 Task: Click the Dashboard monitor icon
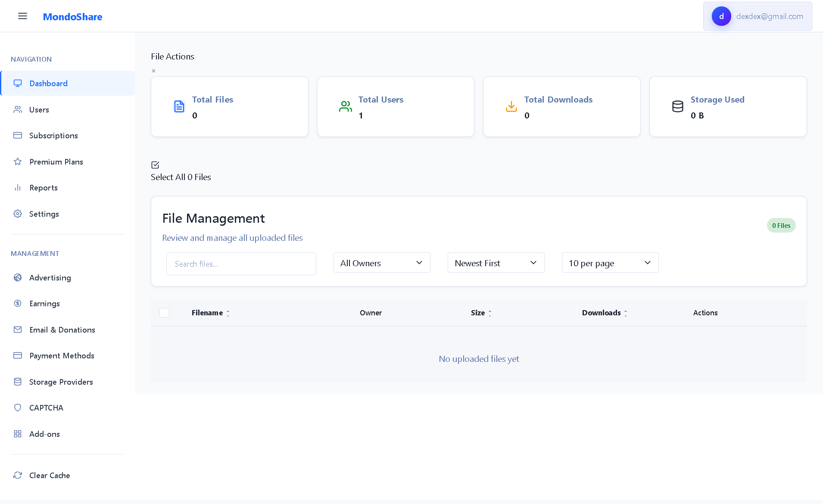(18, 83)
